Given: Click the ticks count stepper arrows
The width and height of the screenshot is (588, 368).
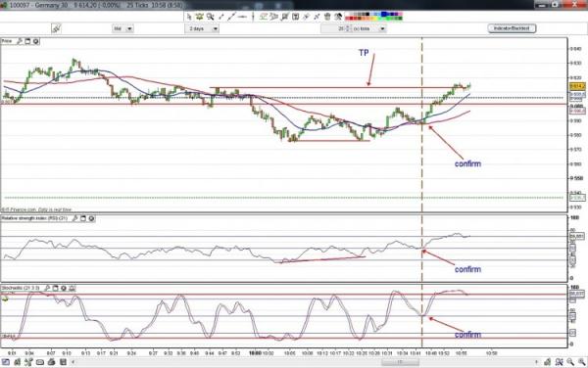Looking at the screenshot, I should pos(347,28).
